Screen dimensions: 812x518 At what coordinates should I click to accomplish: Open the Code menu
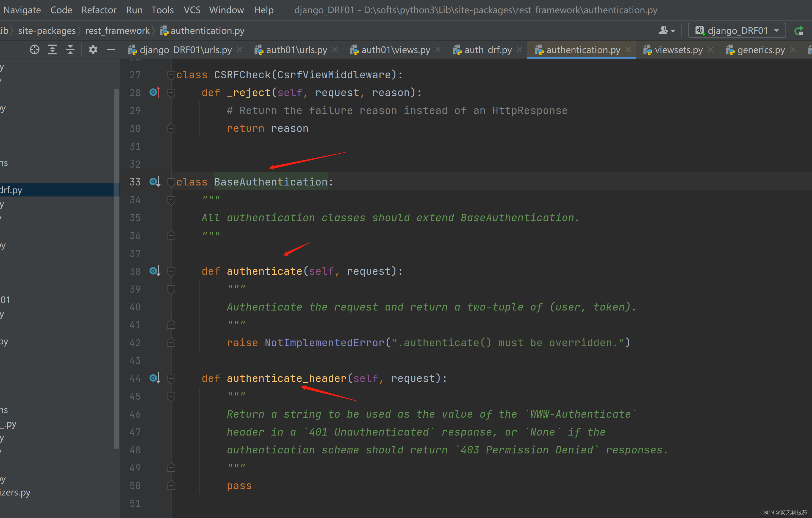pos(61,10)
